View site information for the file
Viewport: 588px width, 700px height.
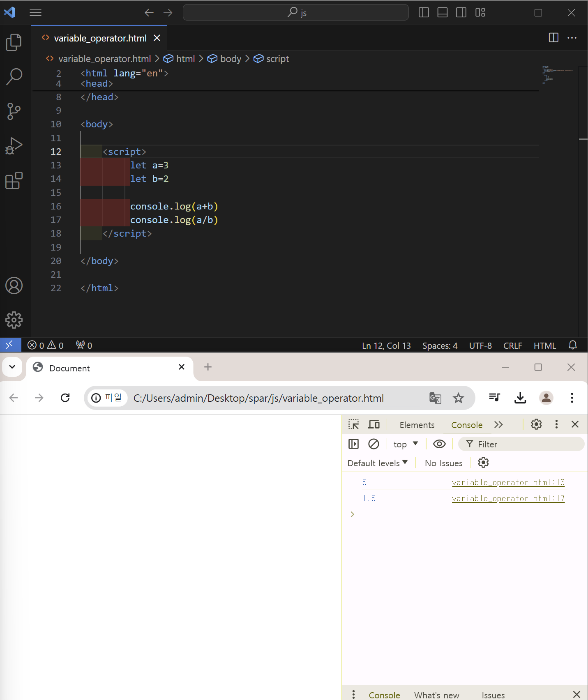(x=107, y=398)
